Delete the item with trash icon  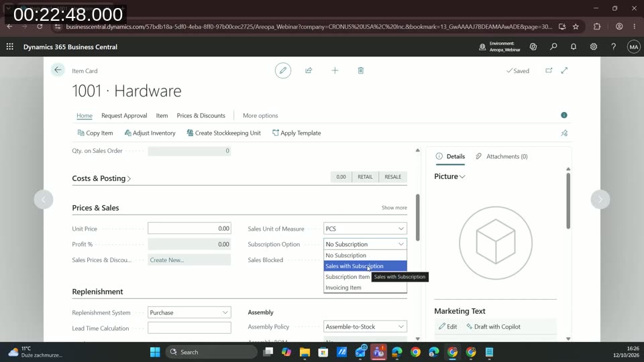(361, 70)
